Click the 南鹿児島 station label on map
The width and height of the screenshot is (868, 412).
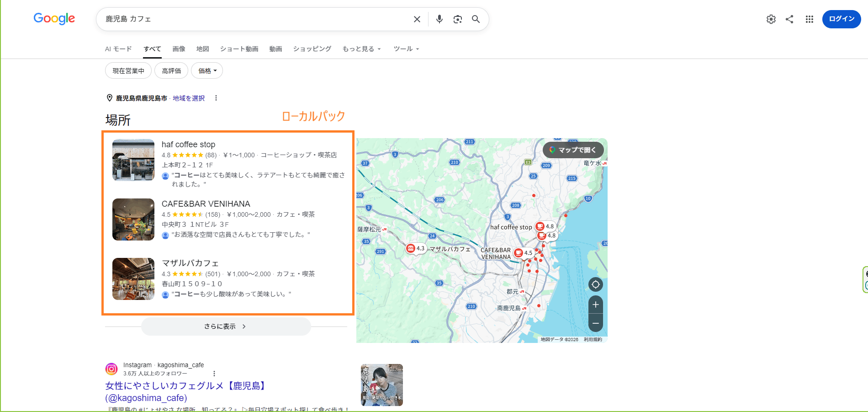509,308
